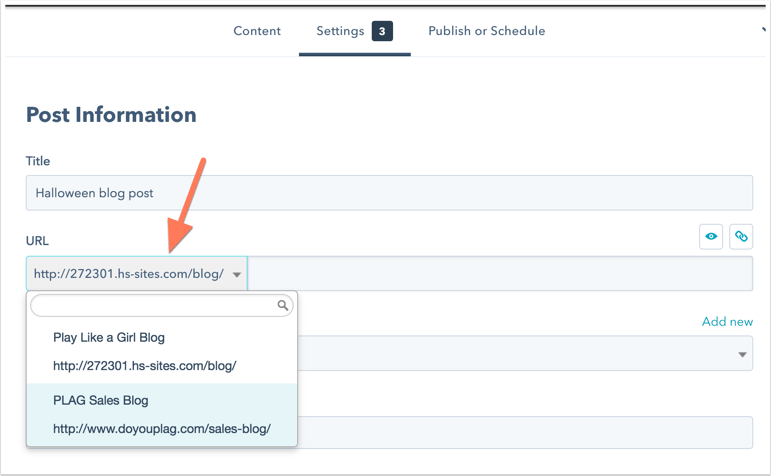This screenshot has height=476, width=771.
Task: Go to Publish or Schedule tab
Action: click(x=486, y=31)
